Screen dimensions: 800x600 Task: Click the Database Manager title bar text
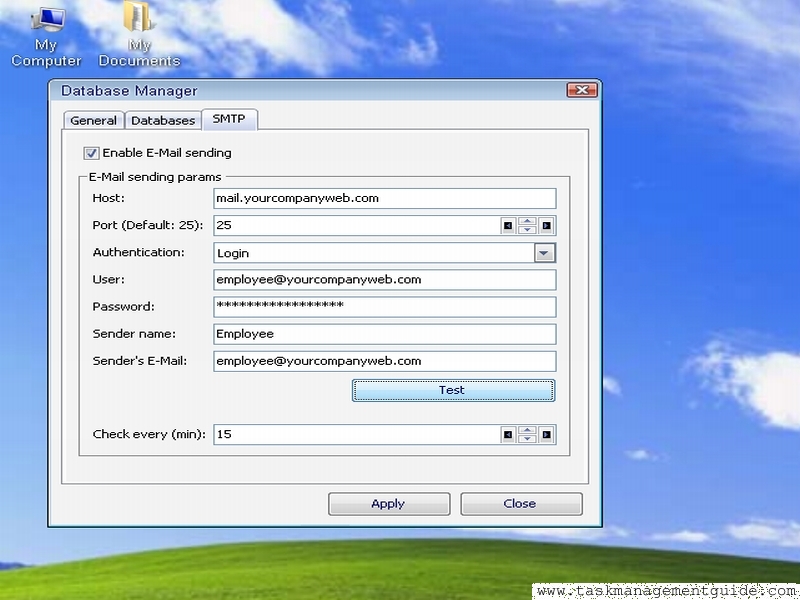(x=129, y=91)
